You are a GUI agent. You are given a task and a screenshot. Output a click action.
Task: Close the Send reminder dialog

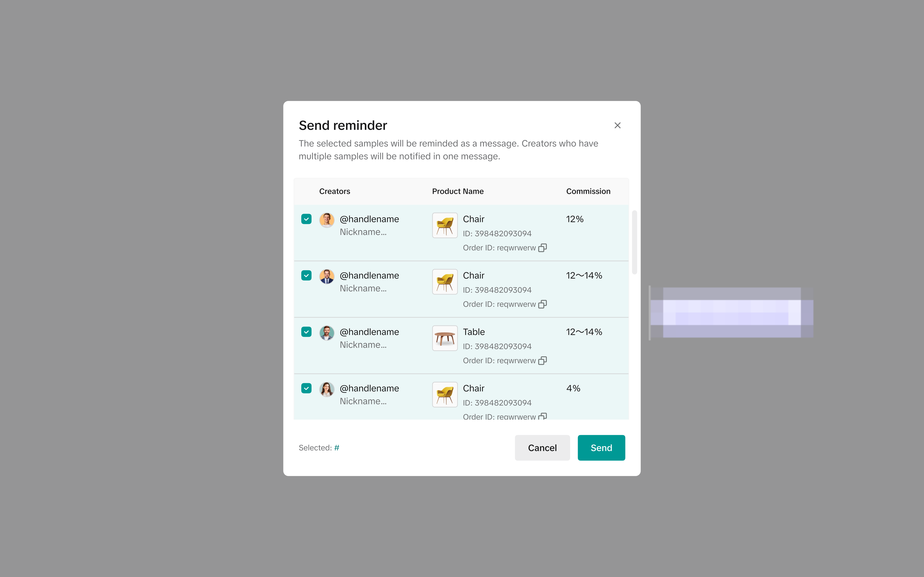click(617, 125)
